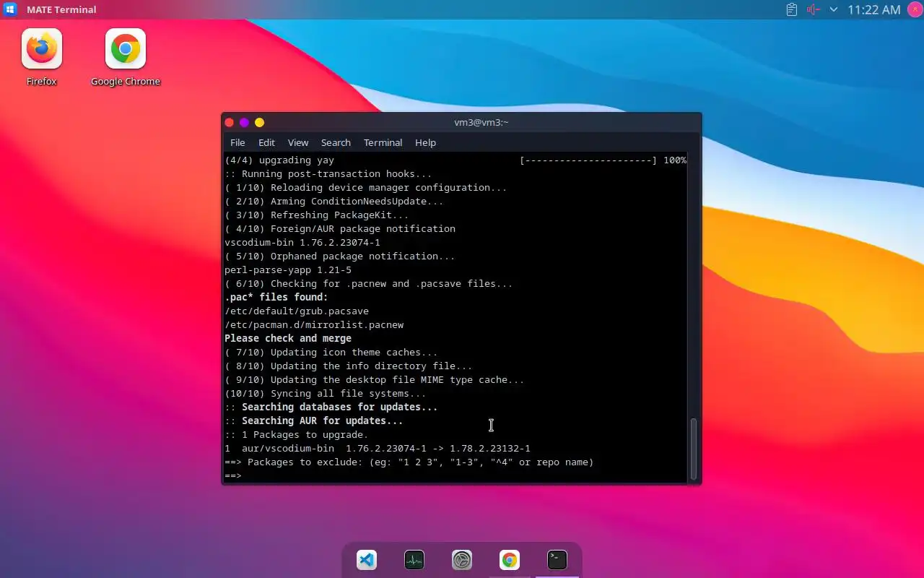Screen dimensions: 924x578
Task: Click 'Please check and merge' text
Action: pos(288,338)
